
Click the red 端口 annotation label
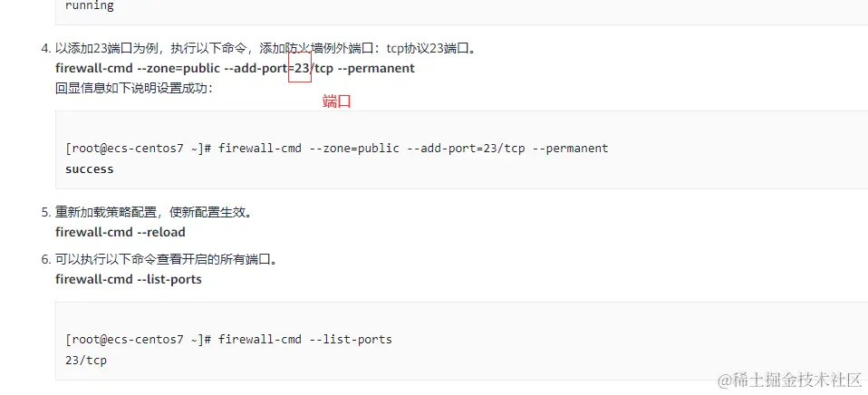tap(337, 101)
